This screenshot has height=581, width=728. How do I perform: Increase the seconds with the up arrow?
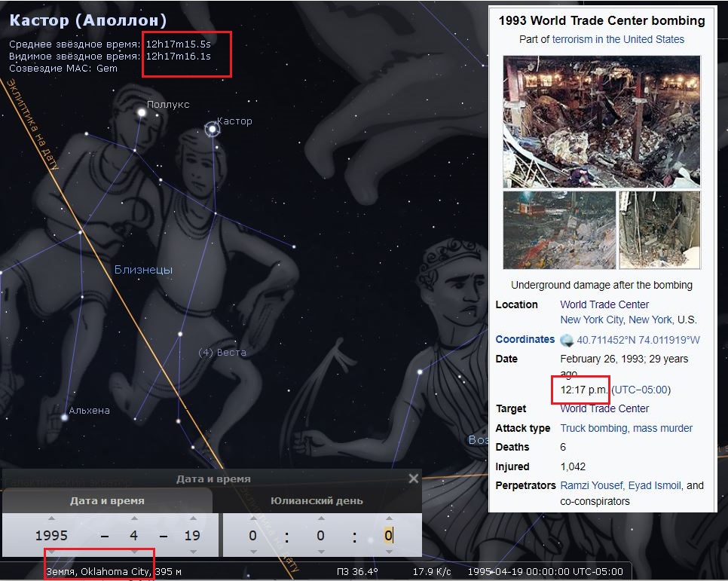[x=389, y=518]
